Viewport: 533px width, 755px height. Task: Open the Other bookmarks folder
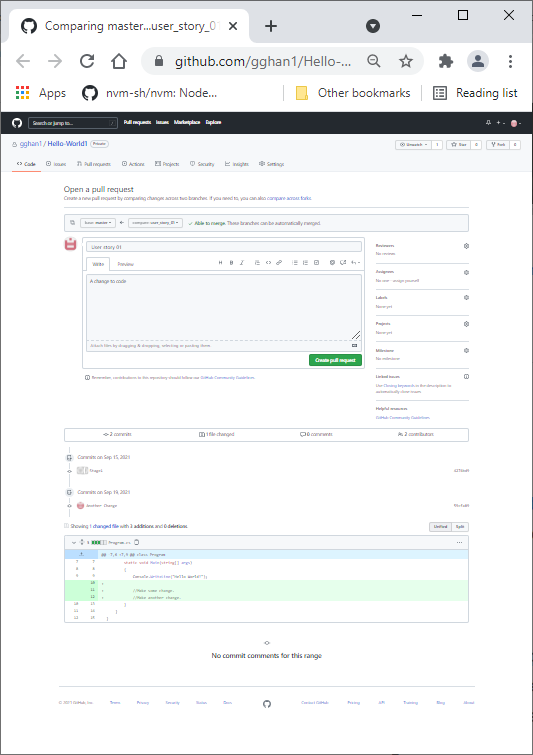pyautogui.click(x=353, y=93)
